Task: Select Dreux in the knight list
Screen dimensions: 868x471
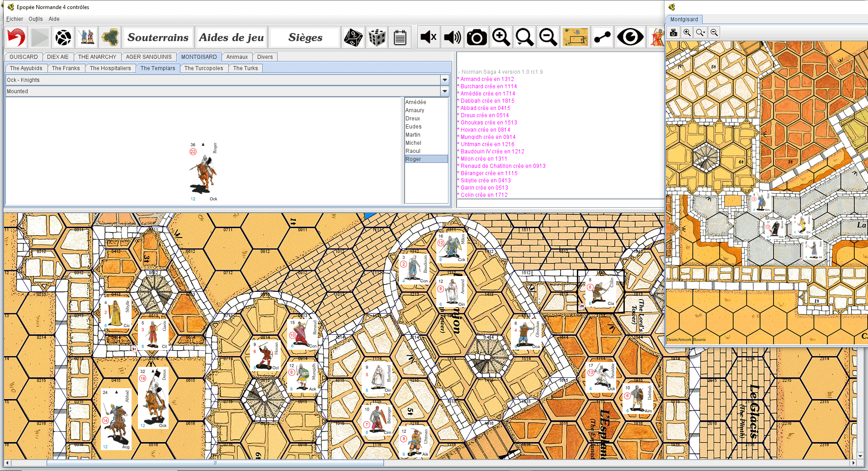Action: point(426,119)
